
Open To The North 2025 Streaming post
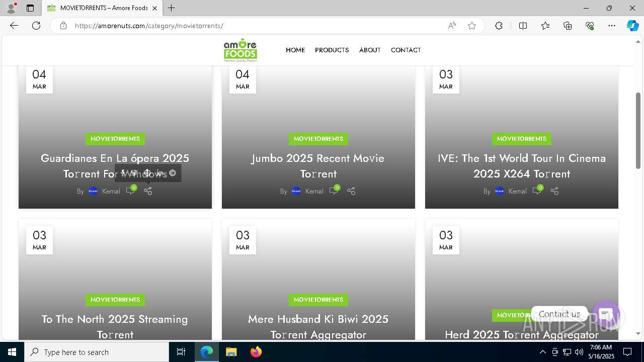tap(115, 327)
